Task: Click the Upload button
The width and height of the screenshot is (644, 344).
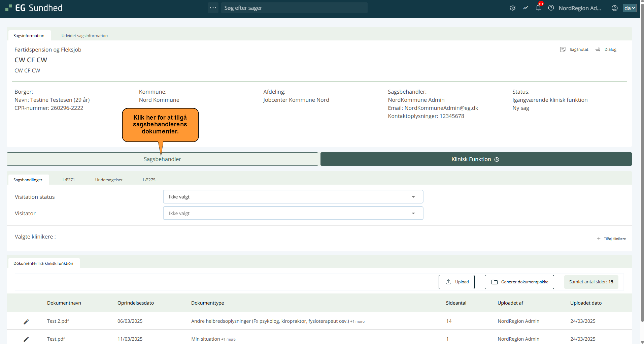Action: click(456, 282)
